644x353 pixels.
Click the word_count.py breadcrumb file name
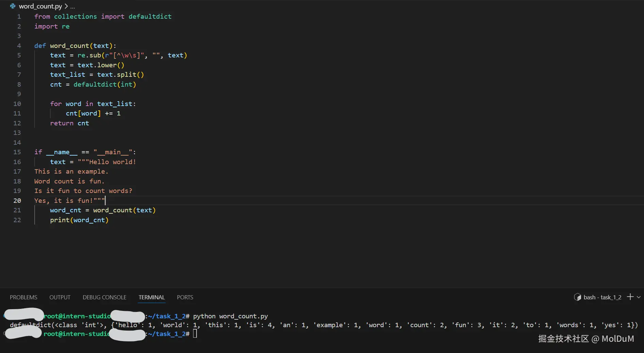click(40, 6)
